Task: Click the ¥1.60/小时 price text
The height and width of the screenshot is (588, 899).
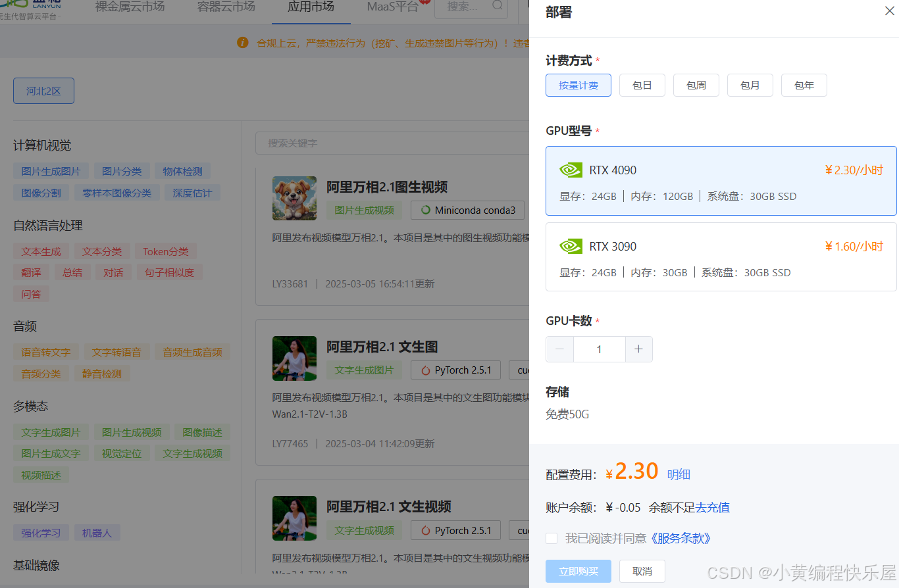Action: (854, 247)
